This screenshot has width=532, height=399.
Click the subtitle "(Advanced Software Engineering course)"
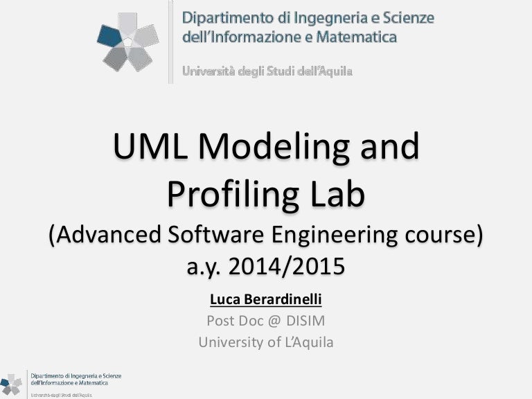tap(266, 235)
